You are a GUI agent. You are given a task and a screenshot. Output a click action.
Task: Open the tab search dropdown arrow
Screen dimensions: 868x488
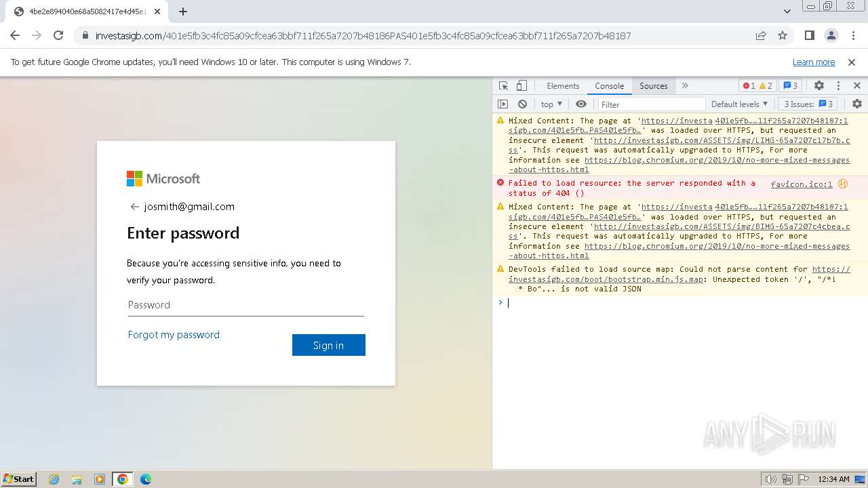click(x=787, y=12)
